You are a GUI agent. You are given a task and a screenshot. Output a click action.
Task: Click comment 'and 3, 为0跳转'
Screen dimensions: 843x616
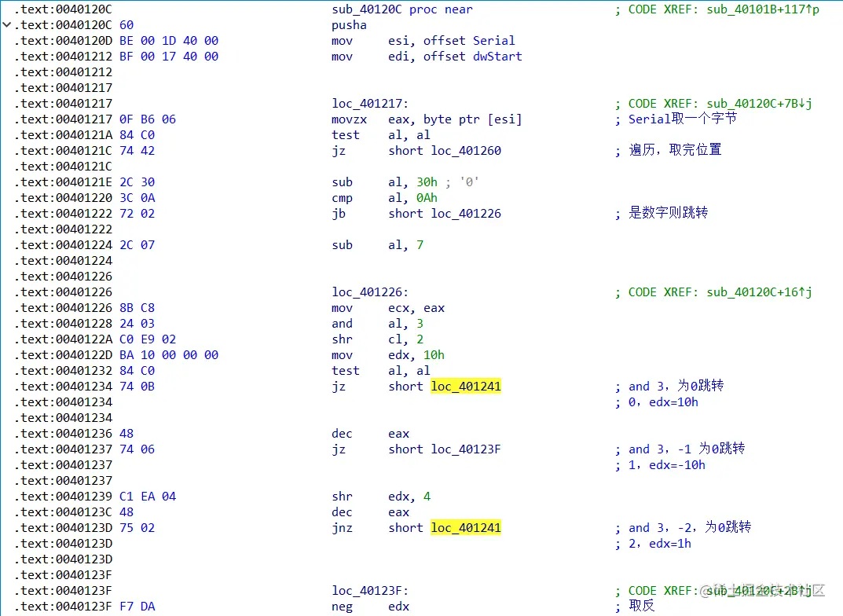pos(676,386)
